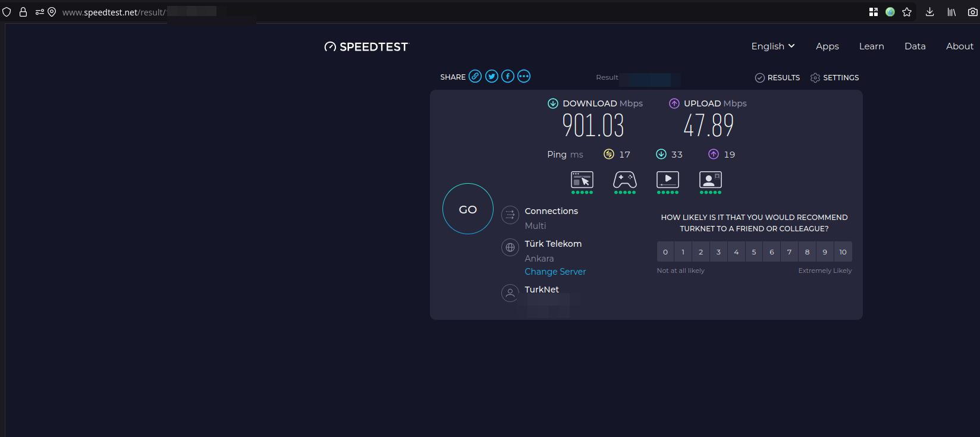Open the Data menu item
This screenshot has height=437, width=980.
coord(915,46)
